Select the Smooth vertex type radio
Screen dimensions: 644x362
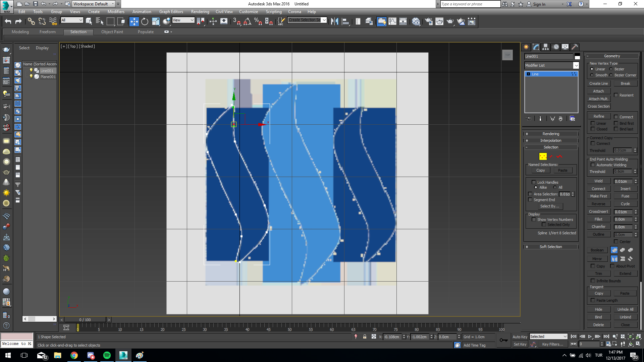pos(592,75)
